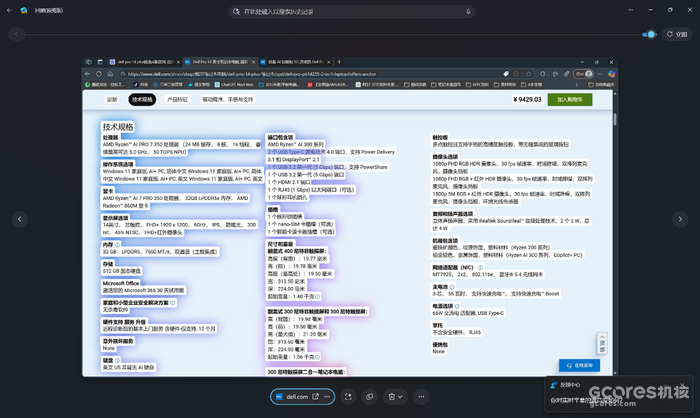Focus the Recall history search field
Image resolution: width=700 pixels, height=418 pixels.
pyautogui.click(x=351, y=12)
